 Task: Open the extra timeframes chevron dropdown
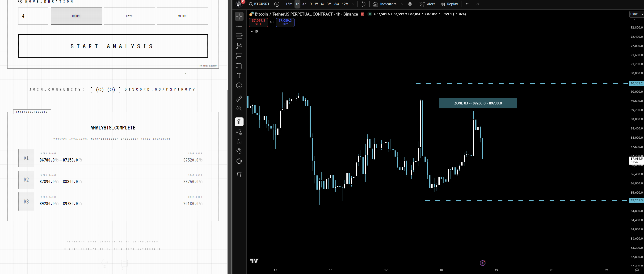(x=353, y=4)
